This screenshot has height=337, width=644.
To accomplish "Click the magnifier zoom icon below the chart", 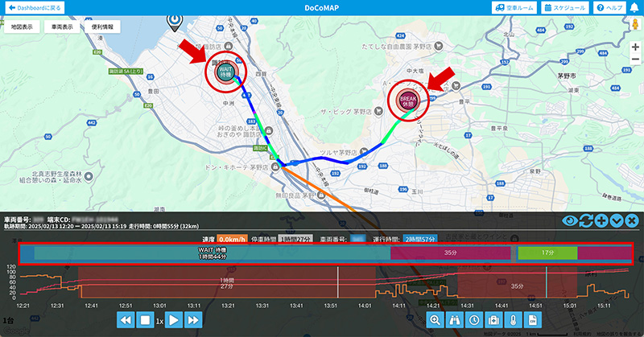I will 436,319.
